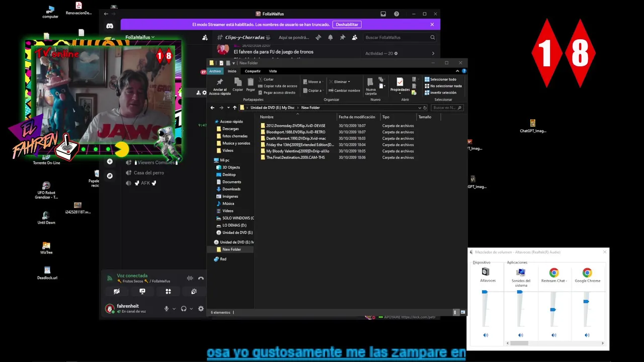Open the Archivo menu in Explorer
This screenshot has height=362, width=644.
tap(215, 71)
